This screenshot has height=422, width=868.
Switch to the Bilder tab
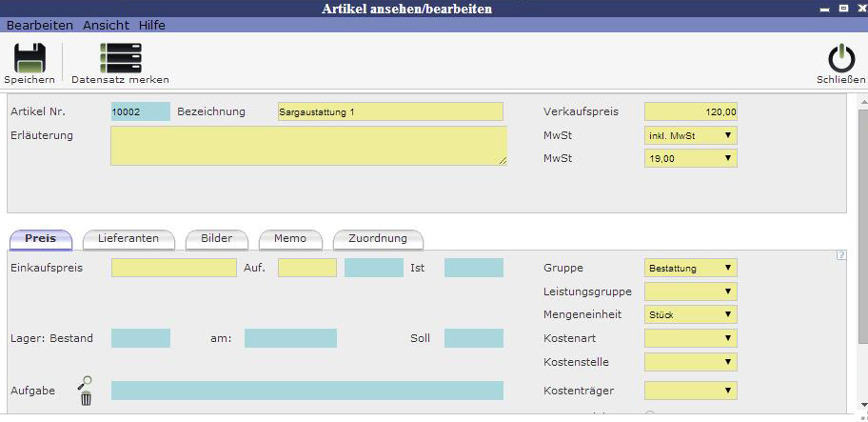[x=216, y=238]
